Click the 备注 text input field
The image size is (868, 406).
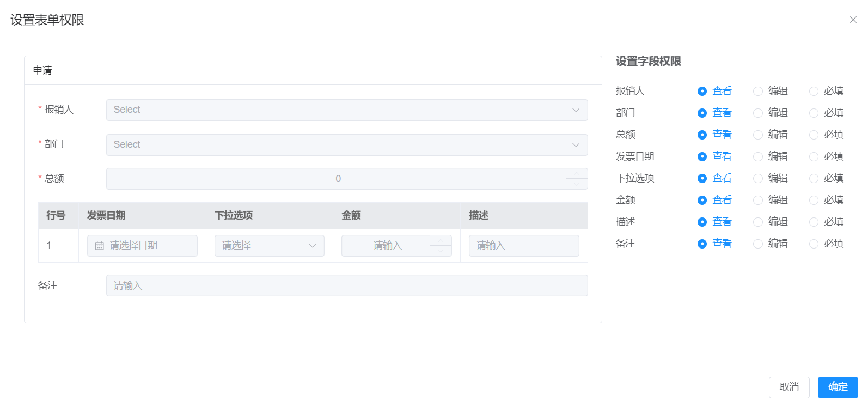(346, 286)
